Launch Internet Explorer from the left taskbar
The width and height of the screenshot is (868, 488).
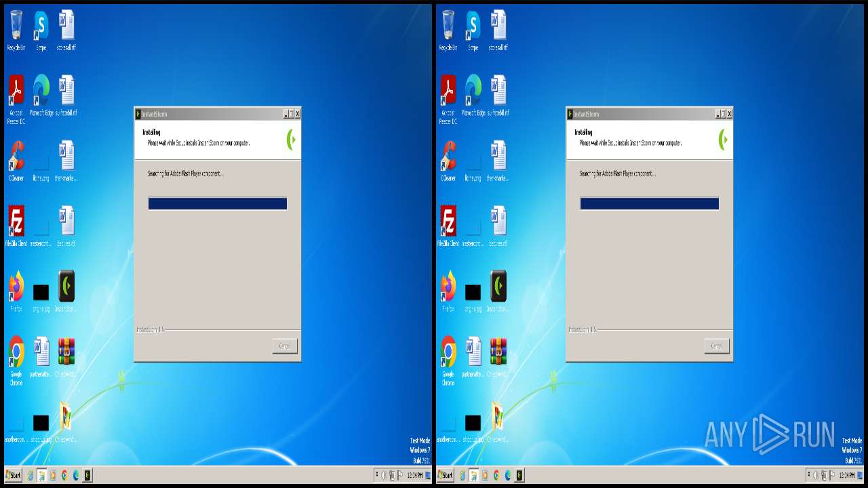(31, 475)
